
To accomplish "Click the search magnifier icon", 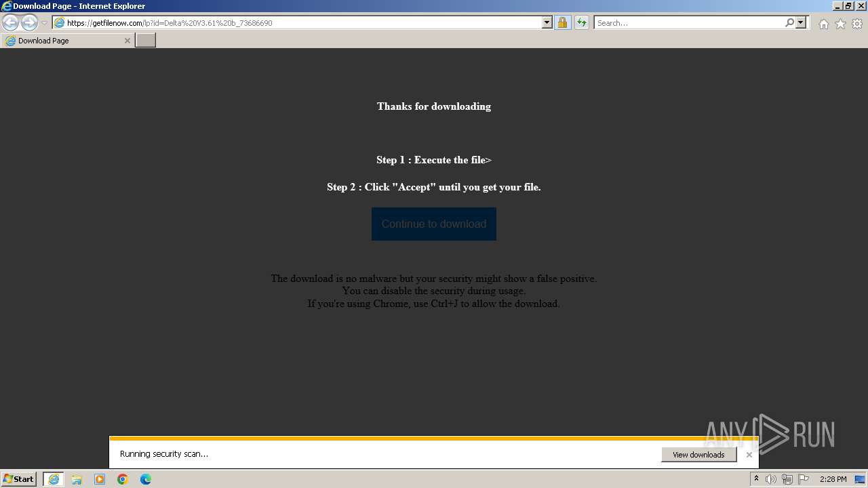I will [x=789, y=23].
